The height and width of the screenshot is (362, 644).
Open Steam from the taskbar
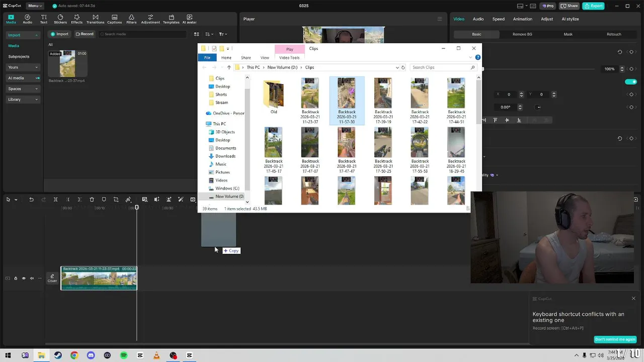point(58,355)
